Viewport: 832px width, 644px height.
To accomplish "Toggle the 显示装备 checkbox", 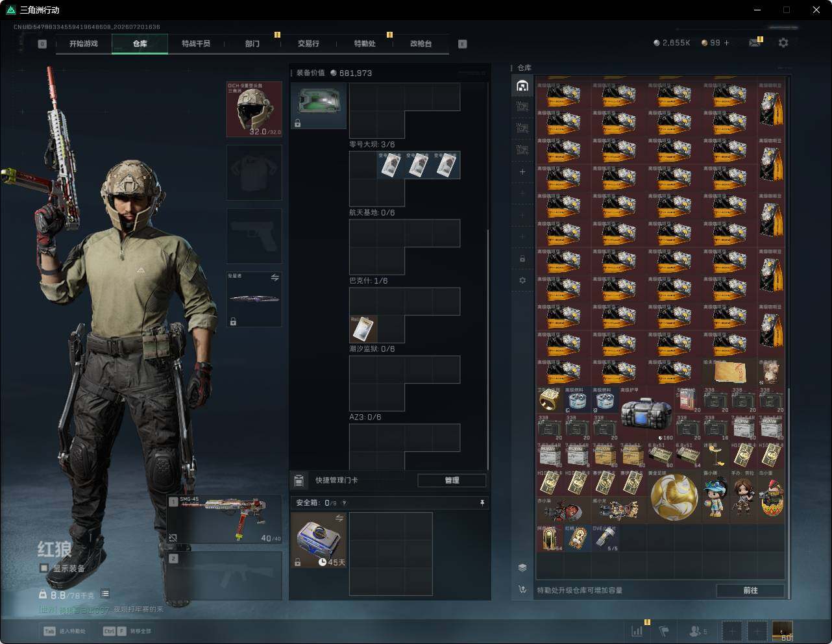I will pyautogui.click(x=44, y=568).
